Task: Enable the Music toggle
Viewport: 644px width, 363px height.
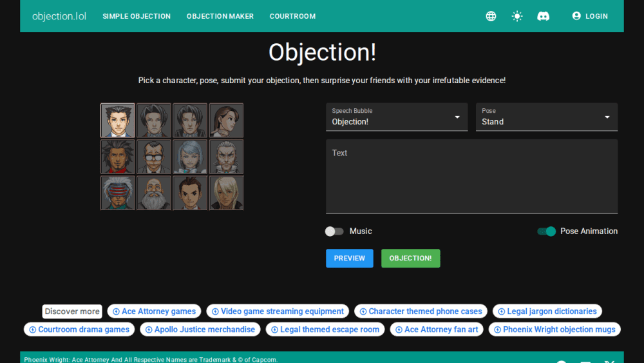Action: [x=334, y=231]
